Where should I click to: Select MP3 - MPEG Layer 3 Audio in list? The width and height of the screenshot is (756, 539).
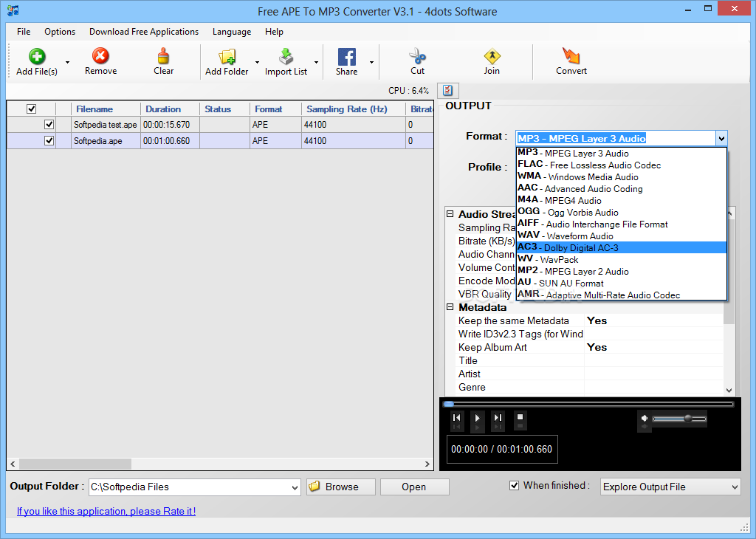tap(621, 154)
